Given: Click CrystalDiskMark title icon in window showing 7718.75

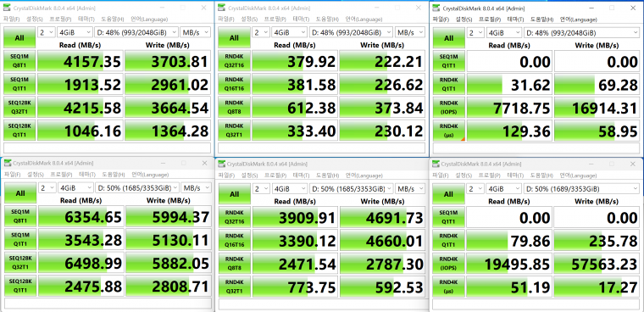Looking at the screenshot, I should [436, 8].
